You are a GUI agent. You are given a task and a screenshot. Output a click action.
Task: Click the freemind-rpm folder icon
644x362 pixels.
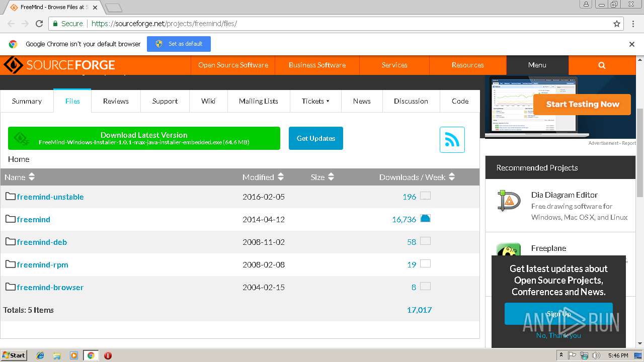coord(11,264)
